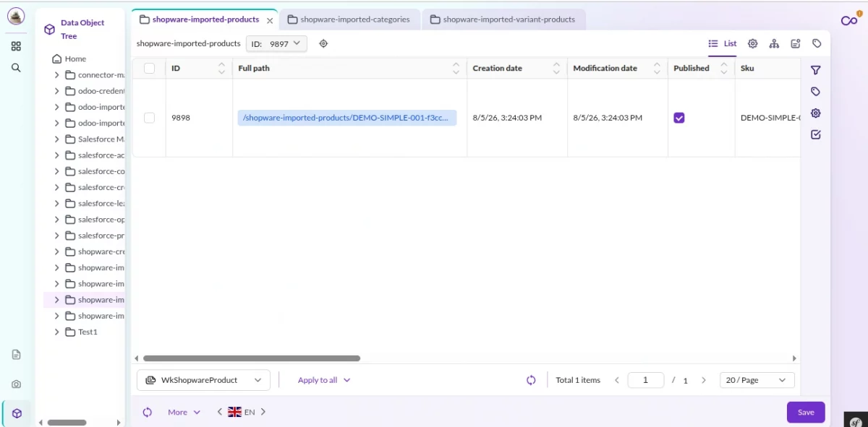Viewport: 868px width, 427px height.
Task: Expand the Salesforce M folder chevron
Action: [57, 139]
